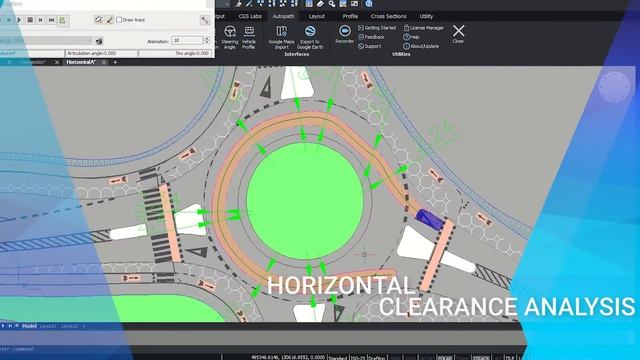The height and width of the screenshot is (360, 640).
Task: Click the ribbon Close button
Action: pos(458,34)
